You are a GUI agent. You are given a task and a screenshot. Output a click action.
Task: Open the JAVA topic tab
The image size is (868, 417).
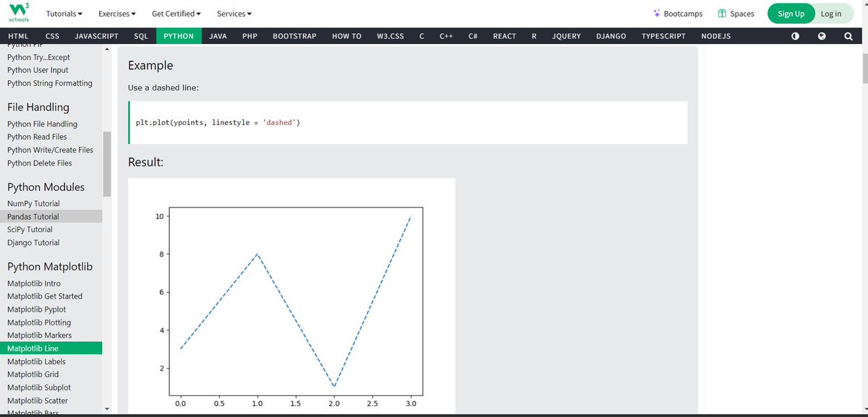coord(218,36)
